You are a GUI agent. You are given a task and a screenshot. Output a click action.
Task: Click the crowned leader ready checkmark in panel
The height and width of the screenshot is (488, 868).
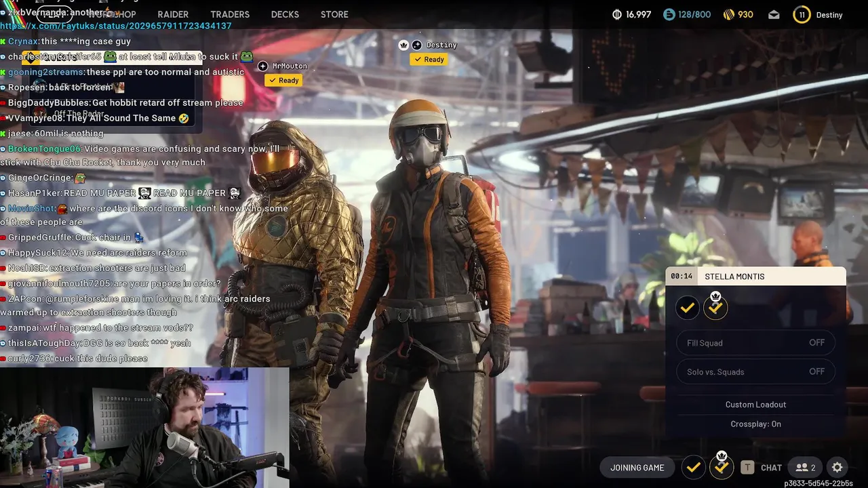point(715,307)
